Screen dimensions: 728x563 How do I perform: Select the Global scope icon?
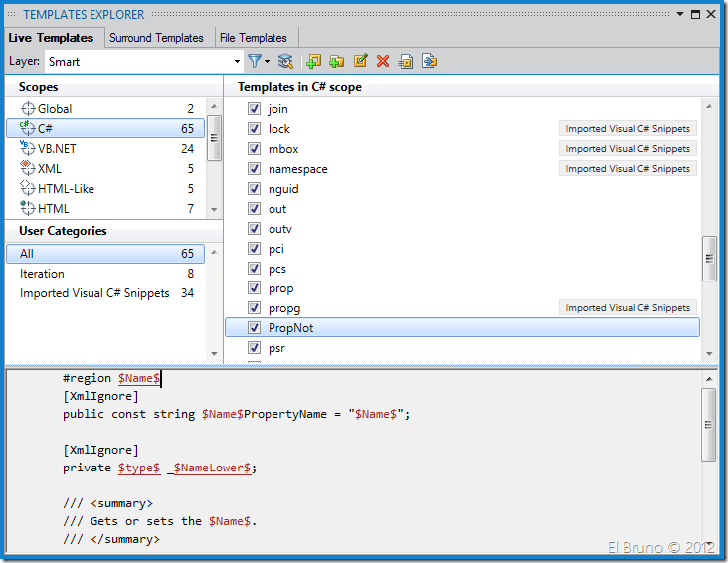pyautogui.click(x=28, y=109)
